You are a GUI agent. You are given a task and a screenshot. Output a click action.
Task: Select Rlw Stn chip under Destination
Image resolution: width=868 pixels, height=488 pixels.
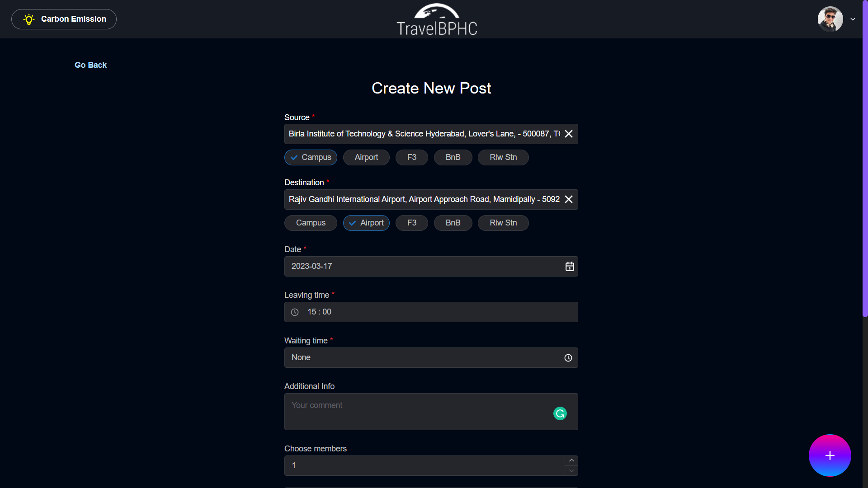[x=503, y=223]
